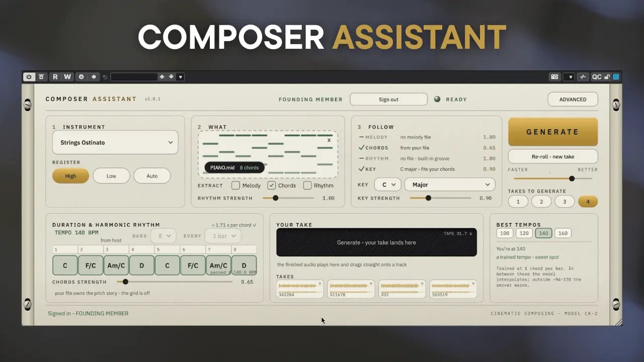
Task: Choose tempo 160 in Best Tempos
Action: [x=563, y=233]
